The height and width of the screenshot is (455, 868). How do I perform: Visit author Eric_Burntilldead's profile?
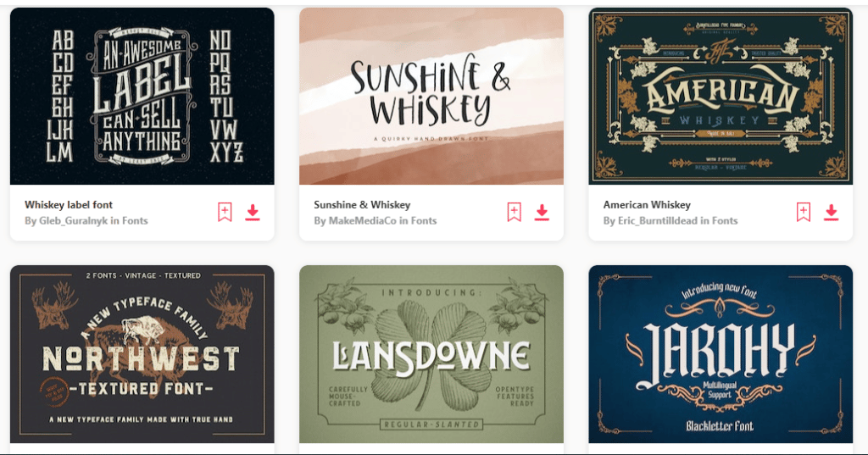(658, 221)
